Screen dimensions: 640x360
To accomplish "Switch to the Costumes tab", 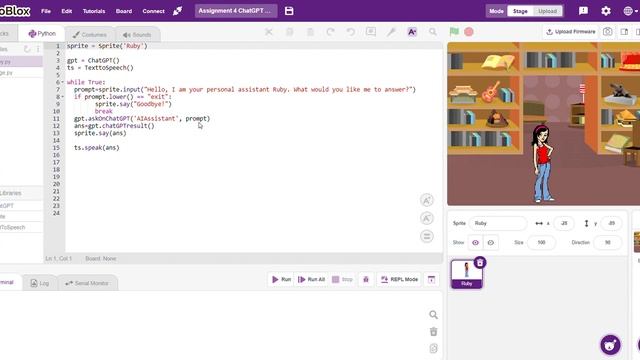I will (x=89, y=35).
